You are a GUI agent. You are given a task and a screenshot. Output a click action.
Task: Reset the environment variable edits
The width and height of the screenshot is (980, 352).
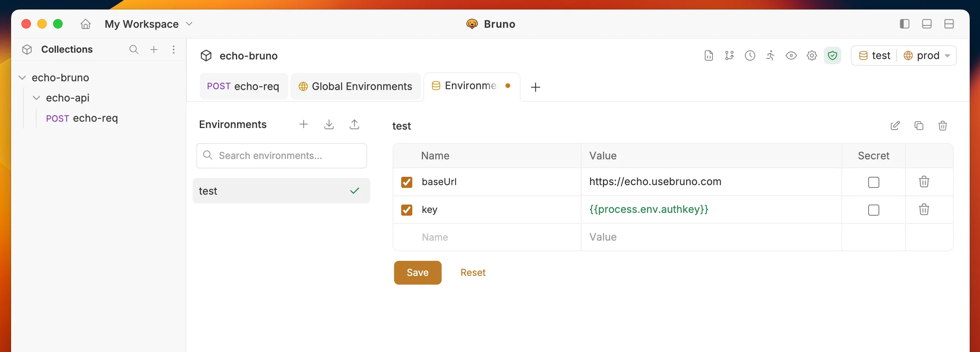click(x=473, y=273)
